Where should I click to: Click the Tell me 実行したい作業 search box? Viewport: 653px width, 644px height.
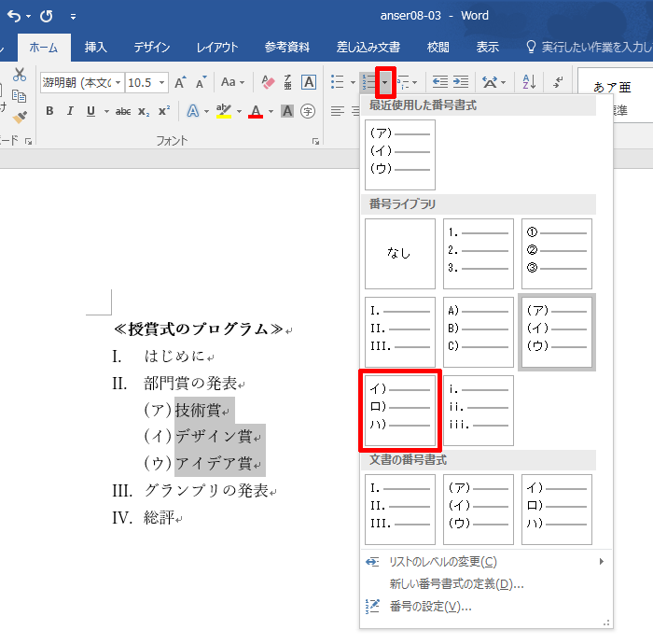(x=590, y=47)
